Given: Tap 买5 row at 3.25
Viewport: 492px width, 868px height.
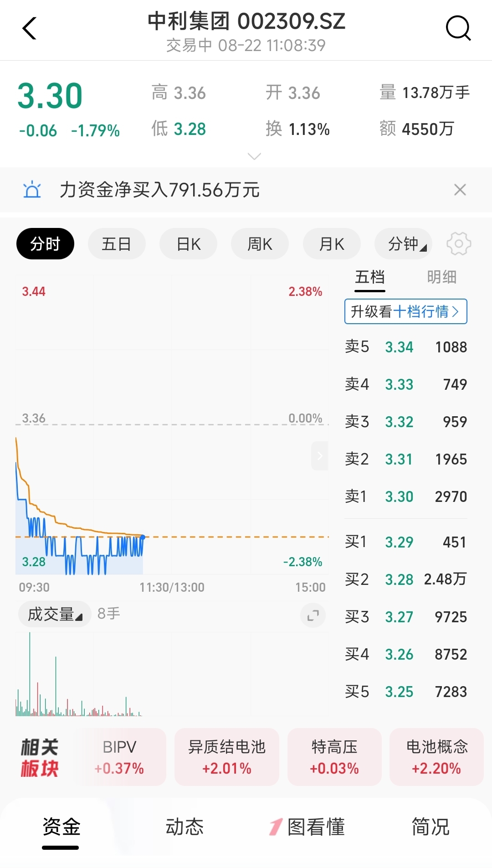Looking at the screenshot, I should (406, 692).
